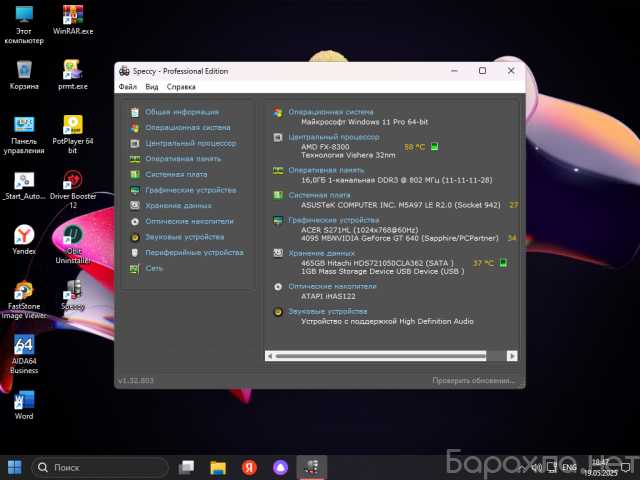
Task: Click Центральный процессор heading in summary panel
Action: pyautogui.click(x=333, y=137)
